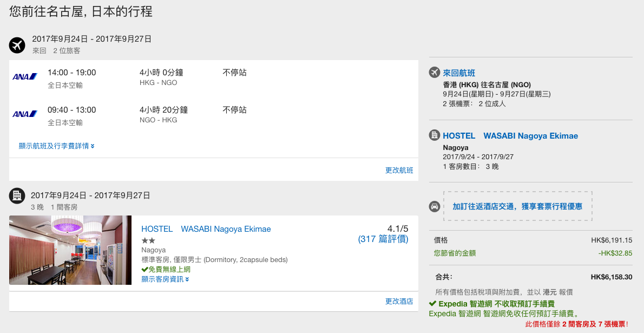Click the 4小時 20分鐘 flight duration
644x333 pixels.
(x=164, y=110)
